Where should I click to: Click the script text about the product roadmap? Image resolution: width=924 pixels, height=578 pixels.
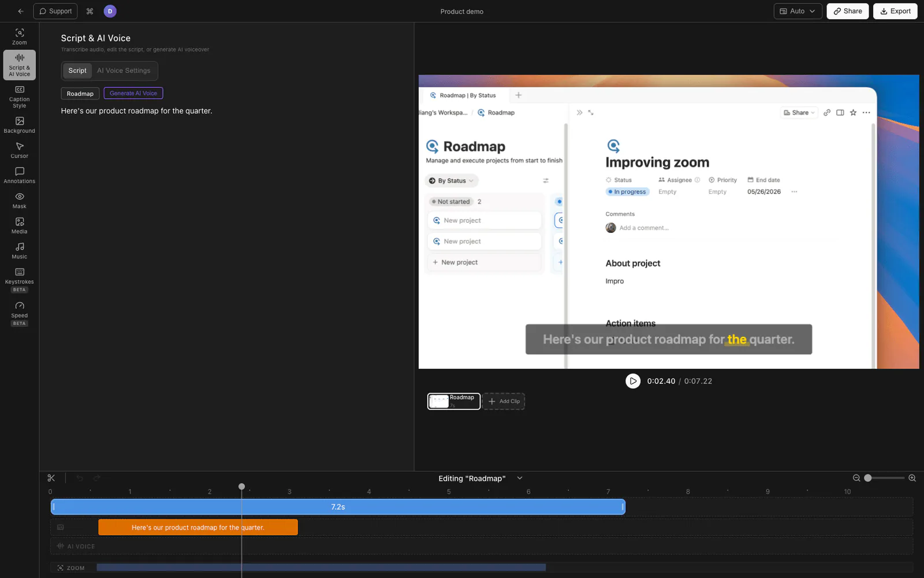tap(137, 111)
